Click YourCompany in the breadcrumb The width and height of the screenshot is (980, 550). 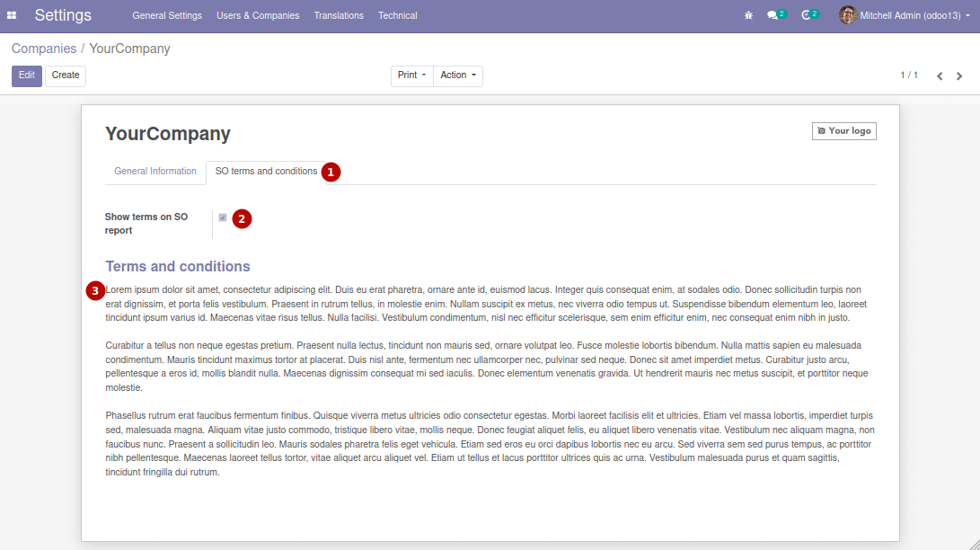(x=129, y=49)
